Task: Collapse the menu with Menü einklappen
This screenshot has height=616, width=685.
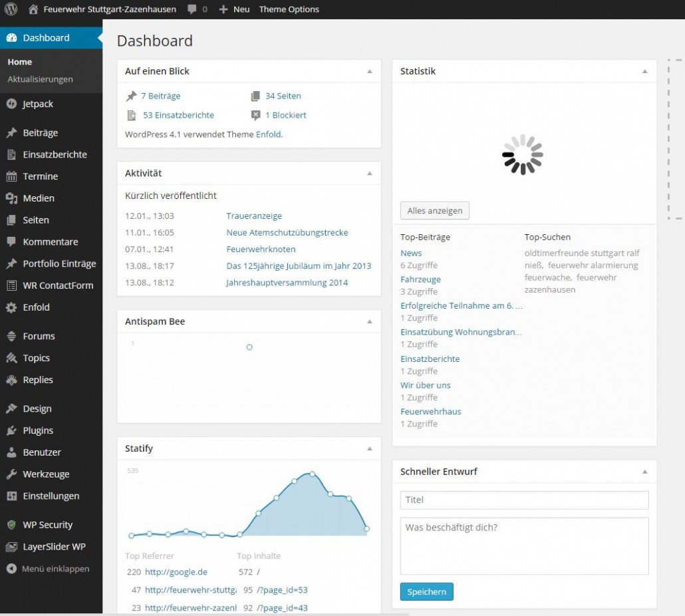Action: tap(48, 569)
